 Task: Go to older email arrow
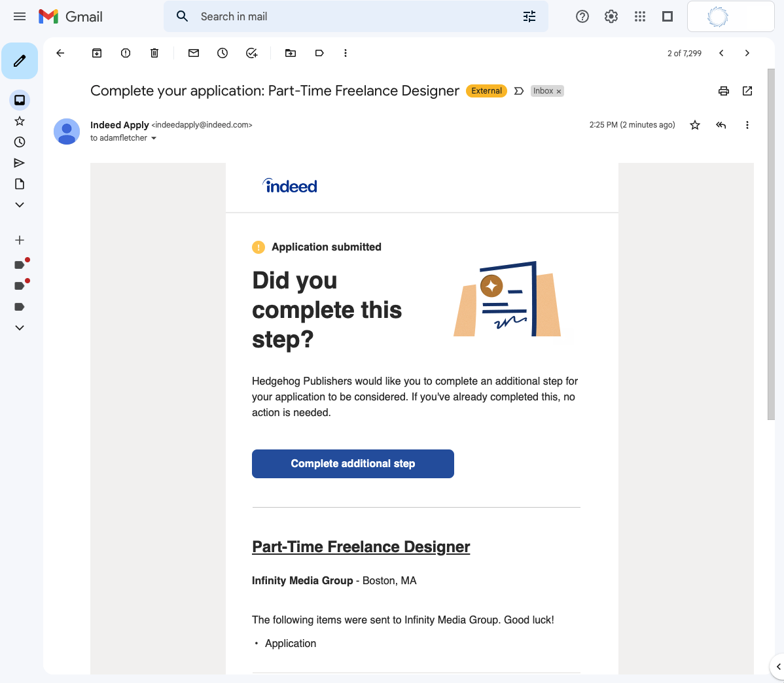pos(747,53)
